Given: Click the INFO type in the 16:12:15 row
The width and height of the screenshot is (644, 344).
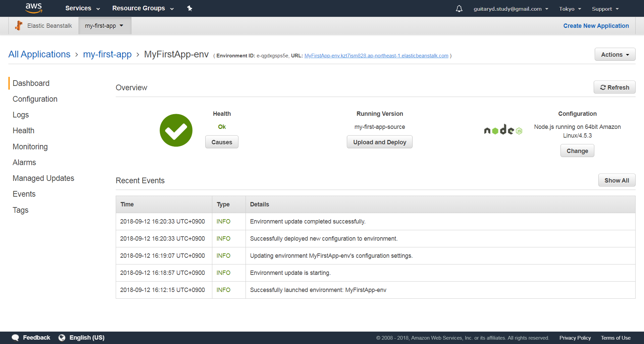Looking at the screenshot, I should [x=223, y=290].
